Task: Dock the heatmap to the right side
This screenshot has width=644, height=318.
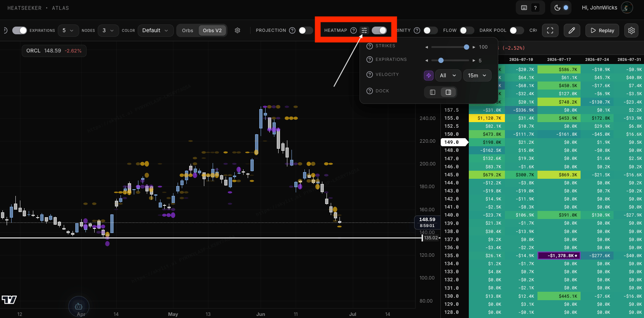Action: tap(448, 92)
